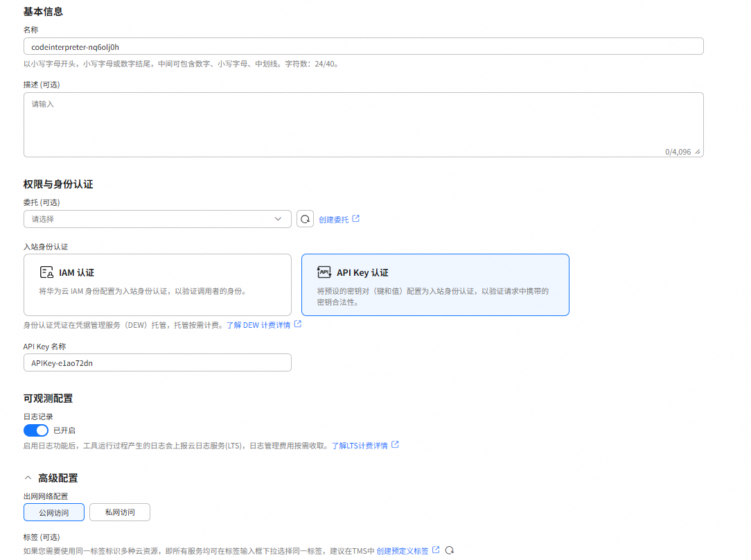Click the external link icon after 了解LTS计费详情
The width and height of the screenshot is (751, 560).
(395, 444)
